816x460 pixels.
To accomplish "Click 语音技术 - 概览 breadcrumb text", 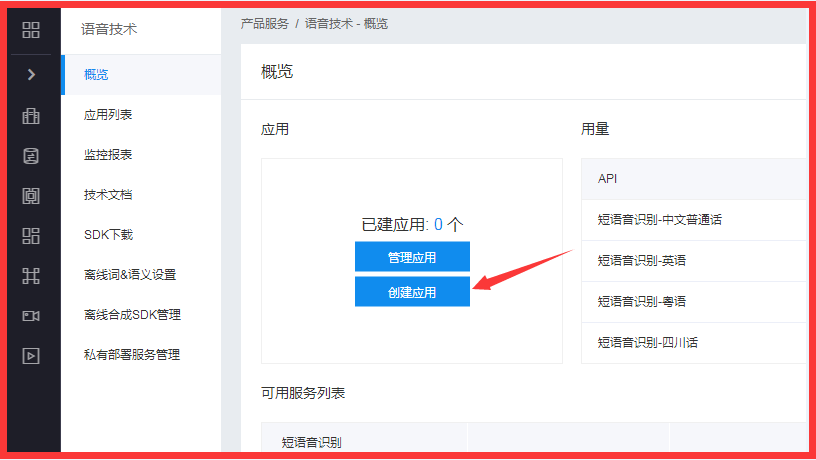I will tap(346, 23).
